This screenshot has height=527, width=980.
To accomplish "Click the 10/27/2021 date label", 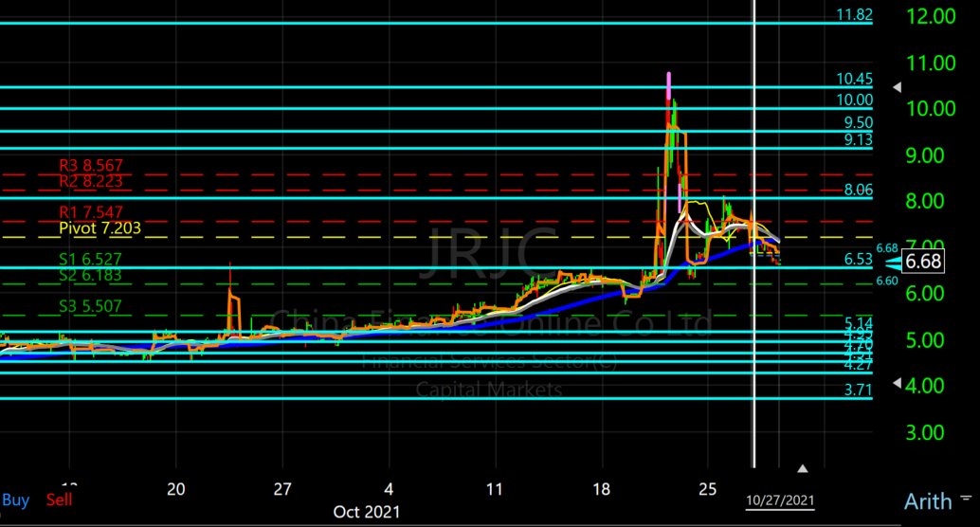I will coord(780,500).
